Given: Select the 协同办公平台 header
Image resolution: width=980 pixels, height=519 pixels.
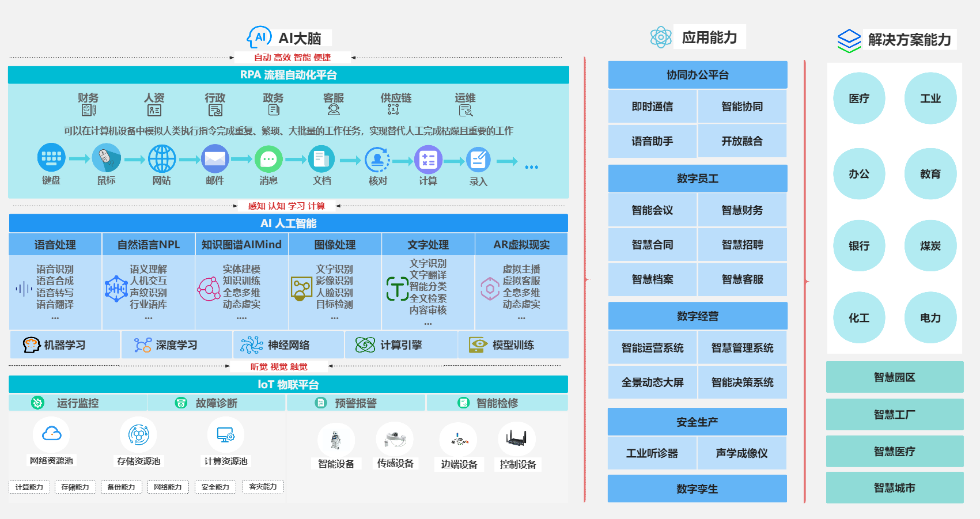Looking at the screenshot, I should [x=697, y=75].
